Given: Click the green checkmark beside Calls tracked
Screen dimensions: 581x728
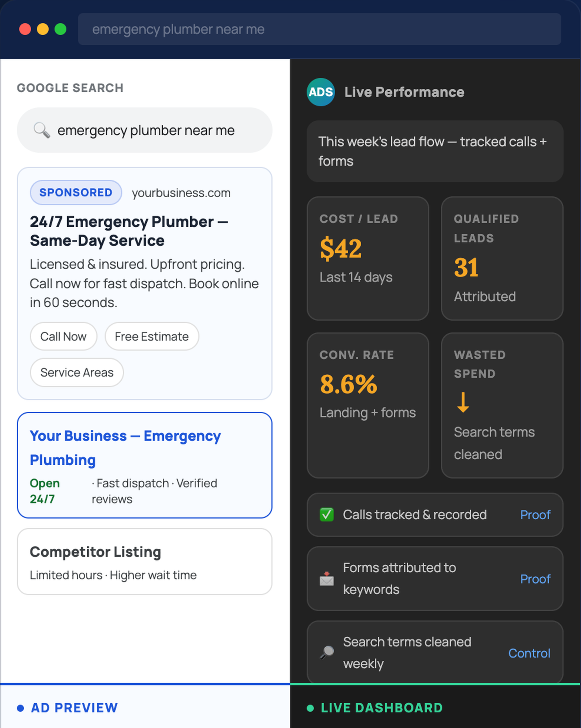Looking at the screenshot, I should pos(326,515).
